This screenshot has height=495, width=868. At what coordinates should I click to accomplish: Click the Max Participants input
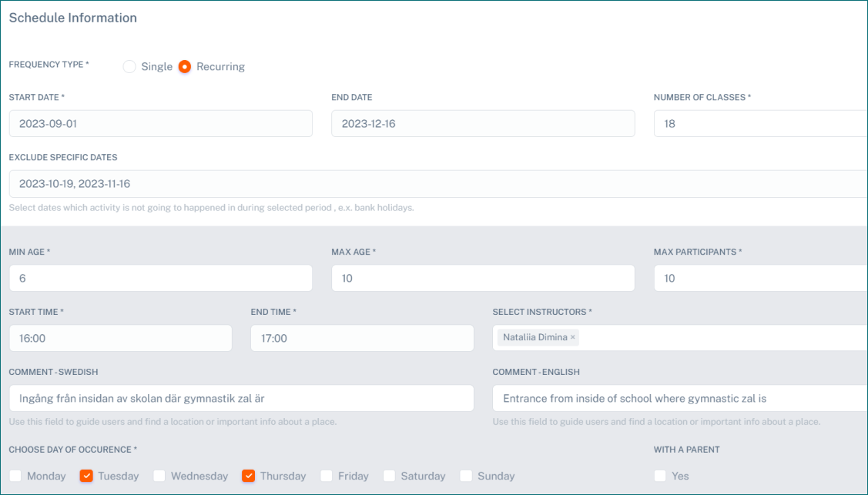pyautogui.click(x=759, y=279)
